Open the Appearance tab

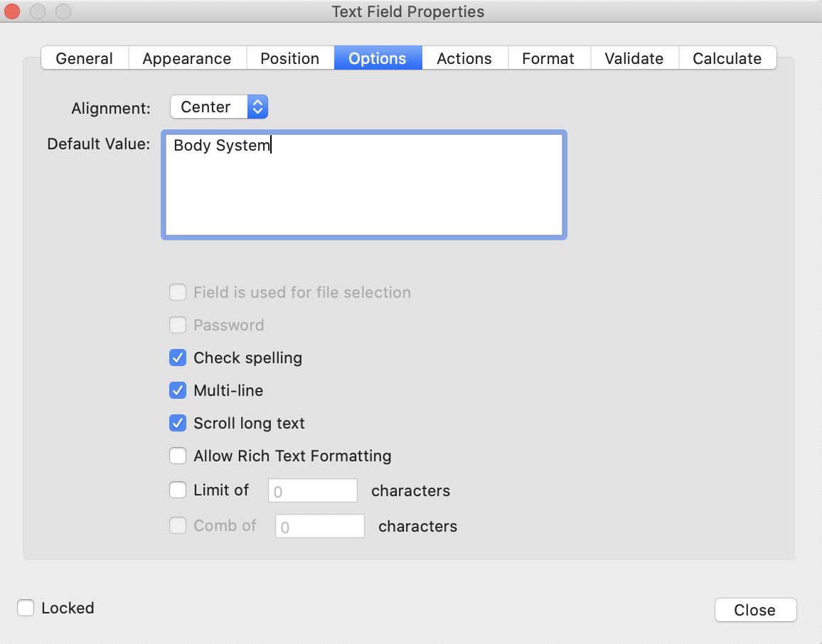[186, 58]
